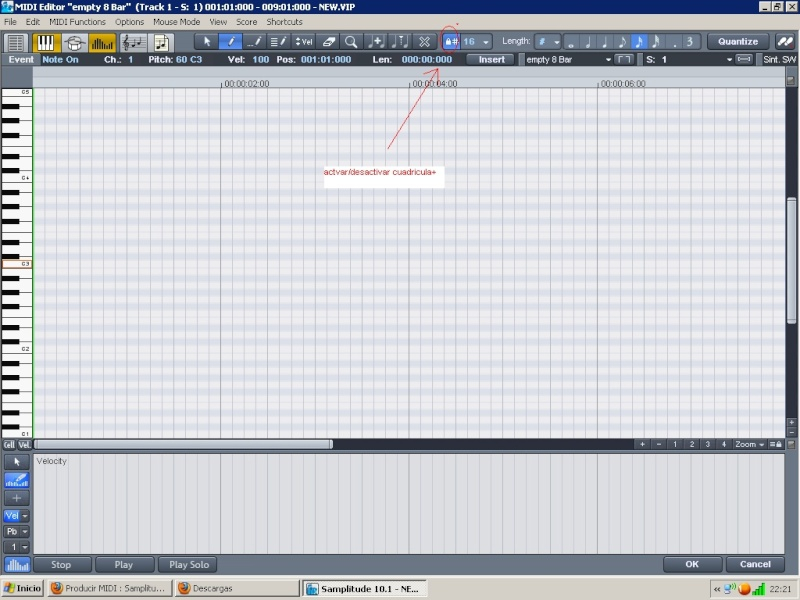Toggle the grid snap lock button
This screenshot has width=800, height=600.
(451, 42)
